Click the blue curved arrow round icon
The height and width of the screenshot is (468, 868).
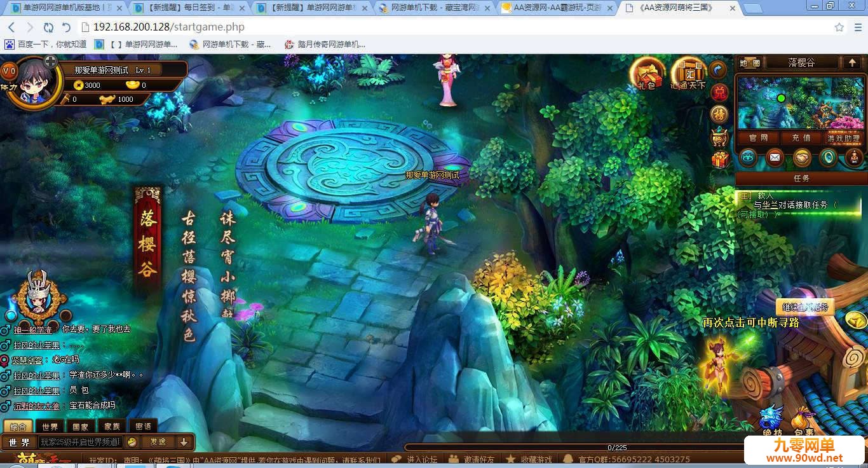(x=718, y=69)
